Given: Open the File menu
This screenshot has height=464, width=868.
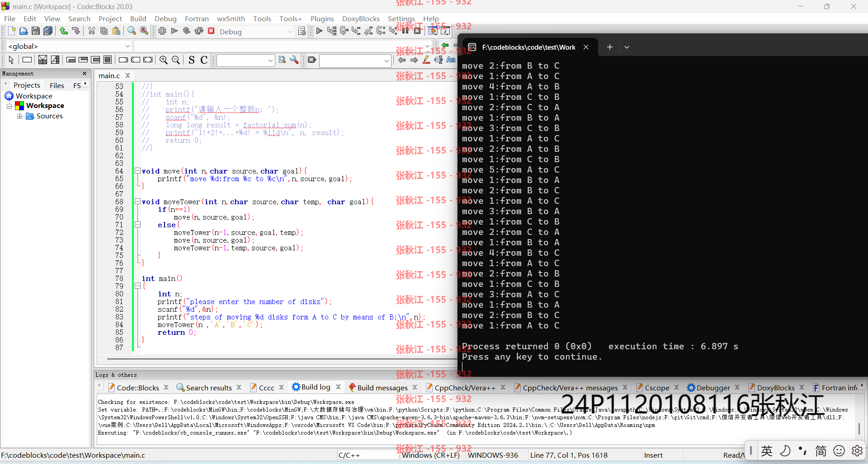Looking at the screenshot, I should (9, 19).
